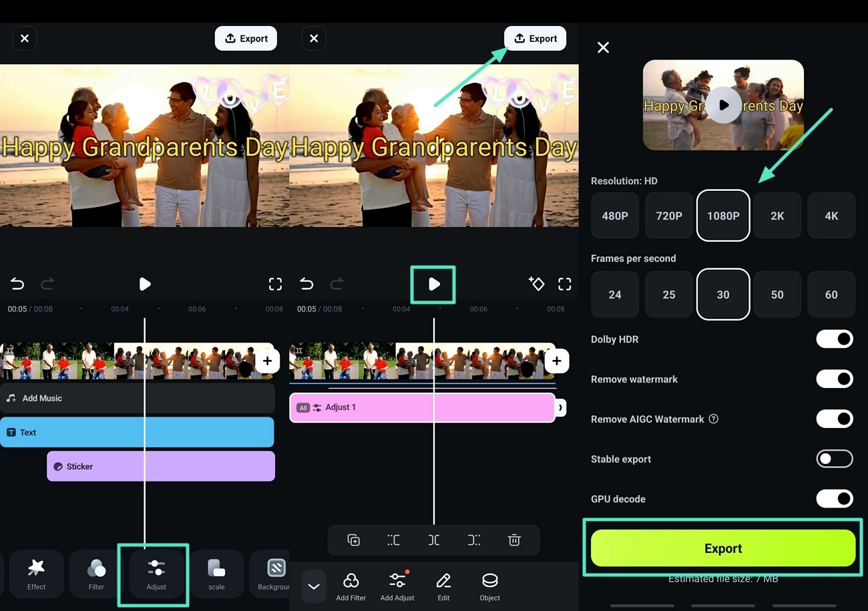The width and height of the screenshot is (868, 611).
Task: Play the preview in the middle editor
Action: (433, 284)
